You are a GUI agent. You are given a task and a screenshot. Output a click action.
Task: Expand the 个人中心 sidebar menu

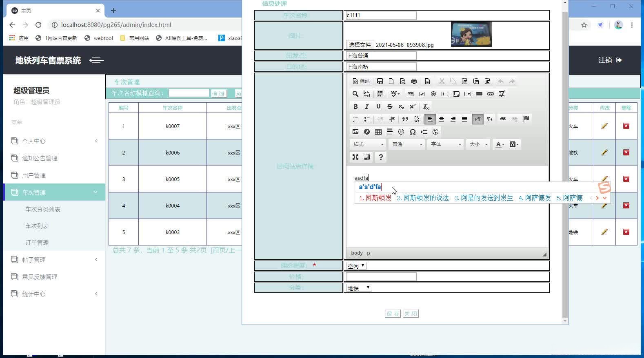click(54, 141)
